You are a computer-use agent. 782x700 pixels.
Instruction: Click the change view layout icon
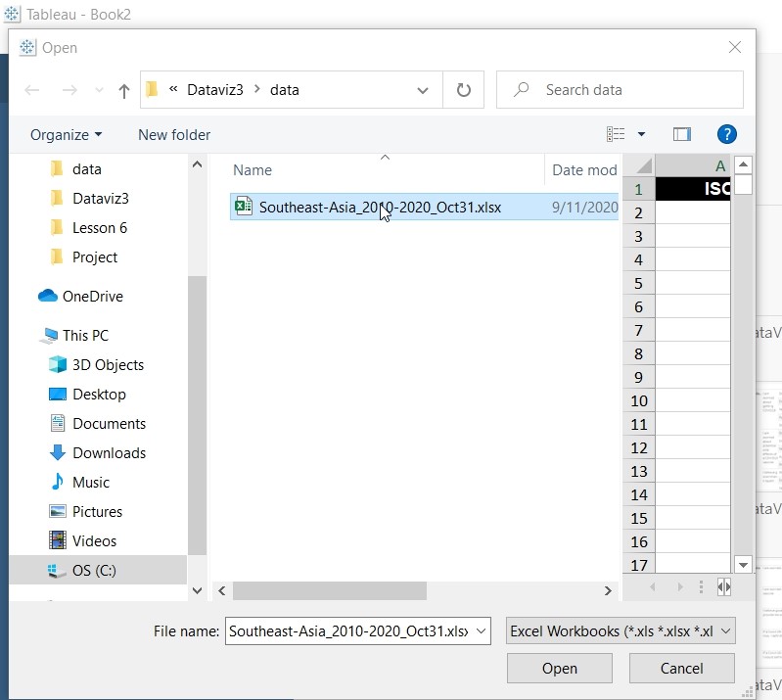pyautogui.click(x=616, y=134)
